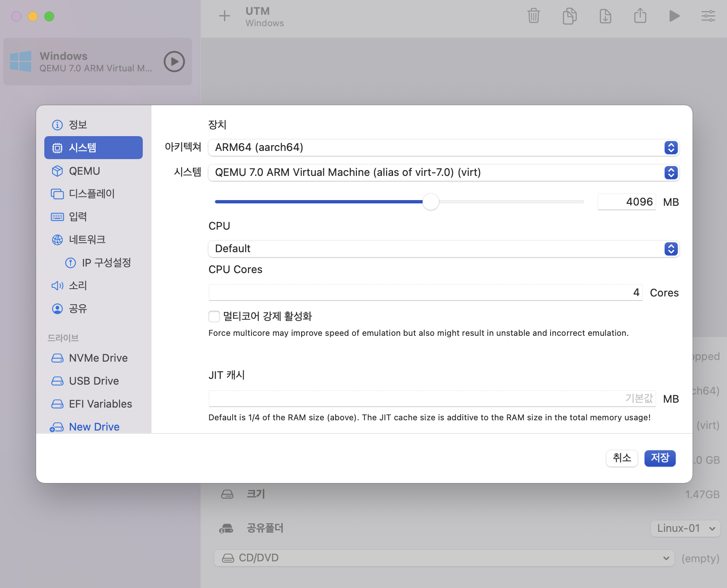Open the 정보 settings section
This screenshot has height=588, width=727.
coord(94,125)
